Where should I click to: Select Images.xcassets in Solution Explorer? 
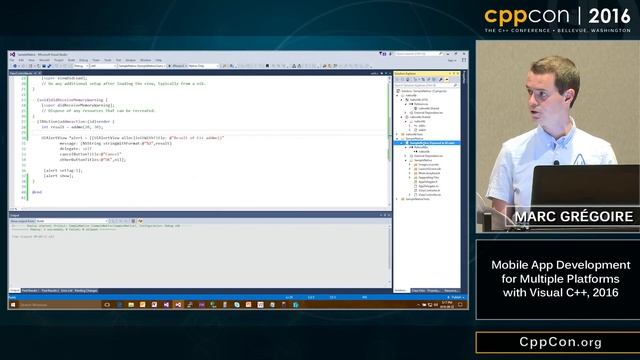[x=428, y=164]
